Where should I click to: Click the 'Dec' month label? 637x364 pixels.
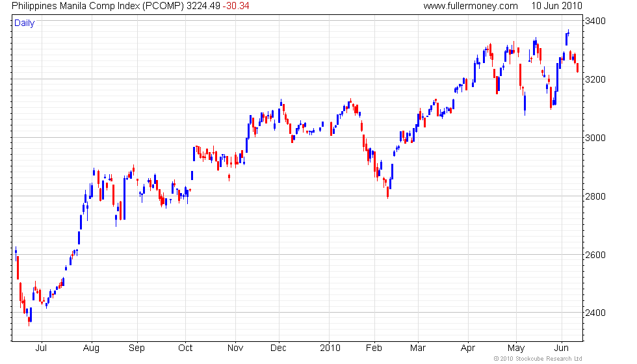(278, 348)
